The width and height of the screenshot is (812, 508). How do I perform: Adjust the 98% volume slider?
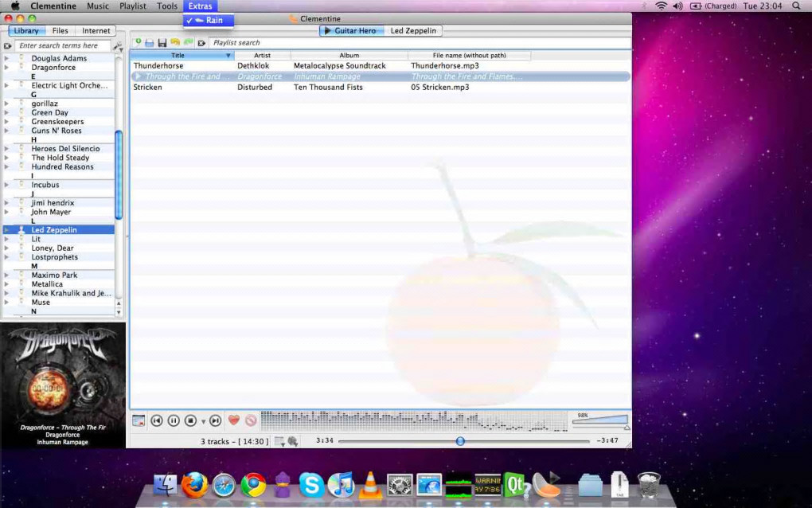601,420
